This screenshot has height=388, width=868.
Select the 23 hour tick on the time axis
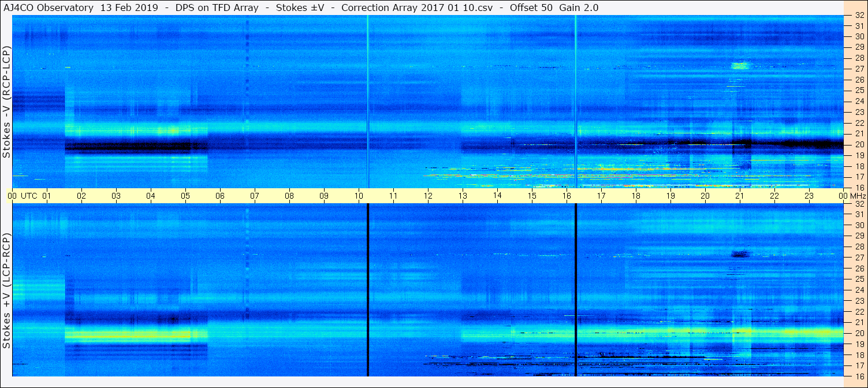pos(809,196)
